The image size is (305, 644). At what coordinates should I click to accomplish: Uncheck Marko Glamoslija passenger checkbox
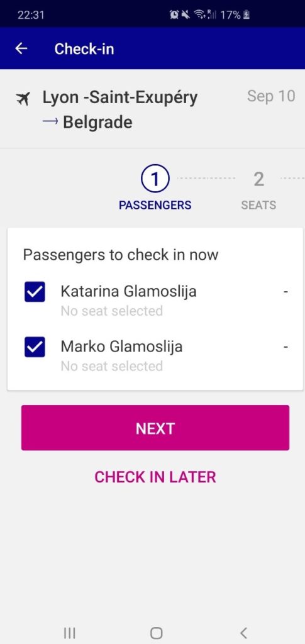pos(35,347)
